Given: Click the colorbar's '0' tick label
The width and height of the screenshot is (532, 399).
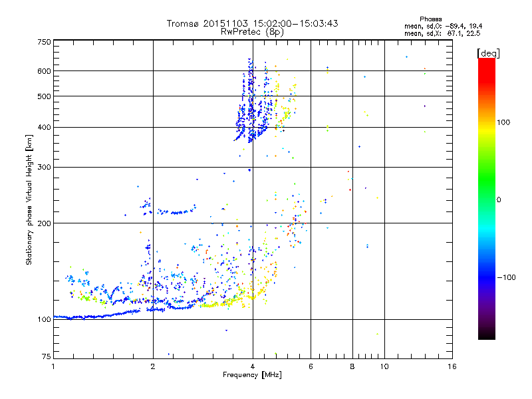Looking at the screenshot, I should 499,199.
